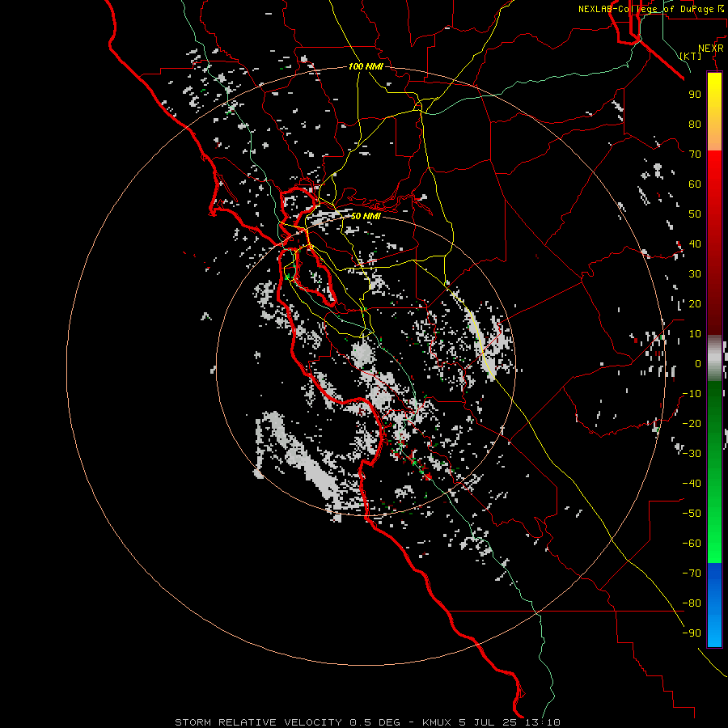The width and height of the screenshot is (728, 728).
Task: Click the positive "20" legend value
Action: pos(695,303)
